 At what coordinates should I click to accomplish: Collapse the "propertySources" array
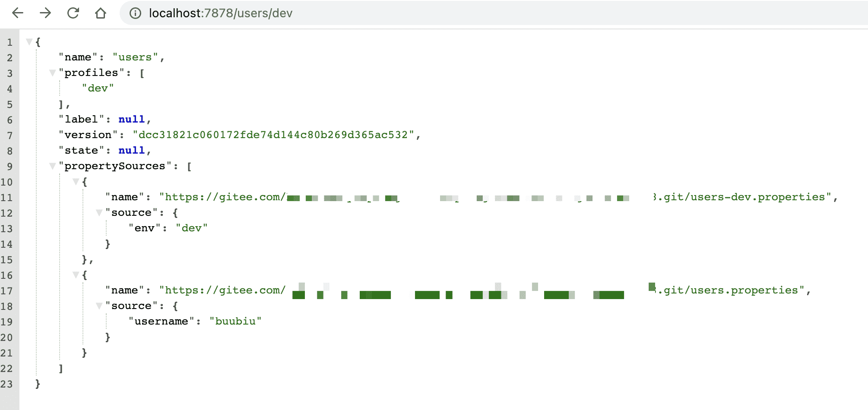pyautogui.click(x=52, y=166)
